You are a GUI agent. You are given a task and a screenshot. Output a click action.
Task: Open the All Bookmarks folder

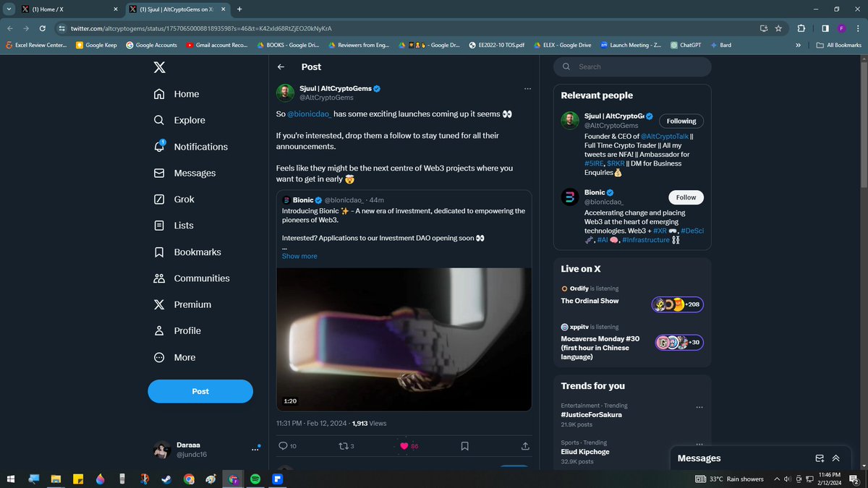click(x=838, y=45)
